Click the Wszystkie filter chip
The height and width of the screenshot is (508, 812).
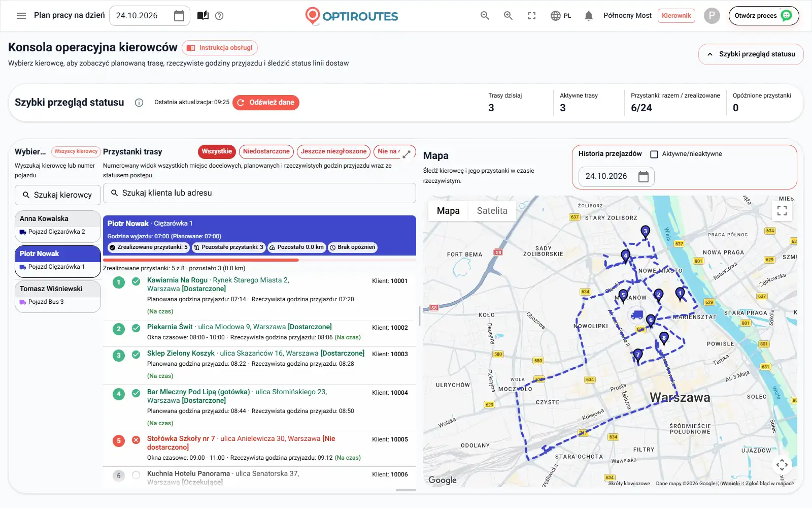pyautogui.click(x=217, y=151)
